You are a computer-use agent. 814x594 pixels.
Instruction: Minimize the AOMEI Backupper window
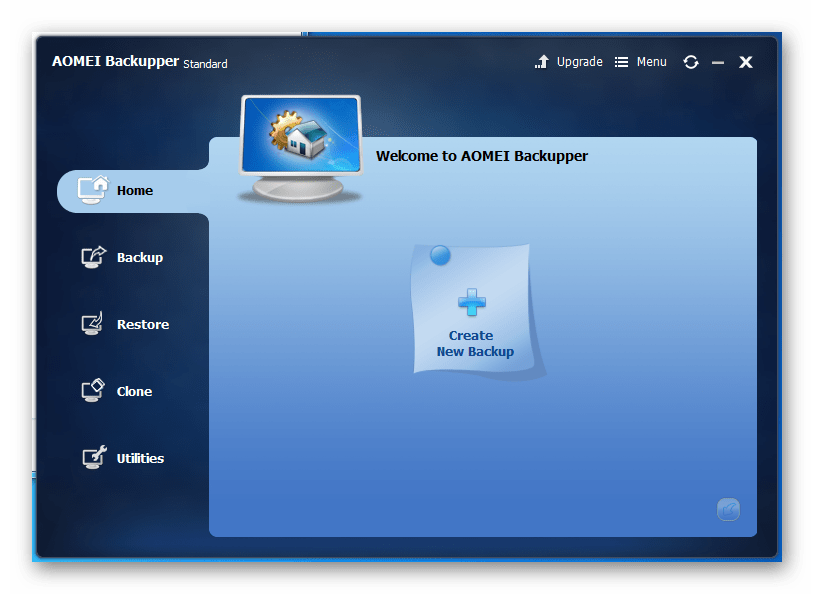pyautogui.click(x=717, y=62)
